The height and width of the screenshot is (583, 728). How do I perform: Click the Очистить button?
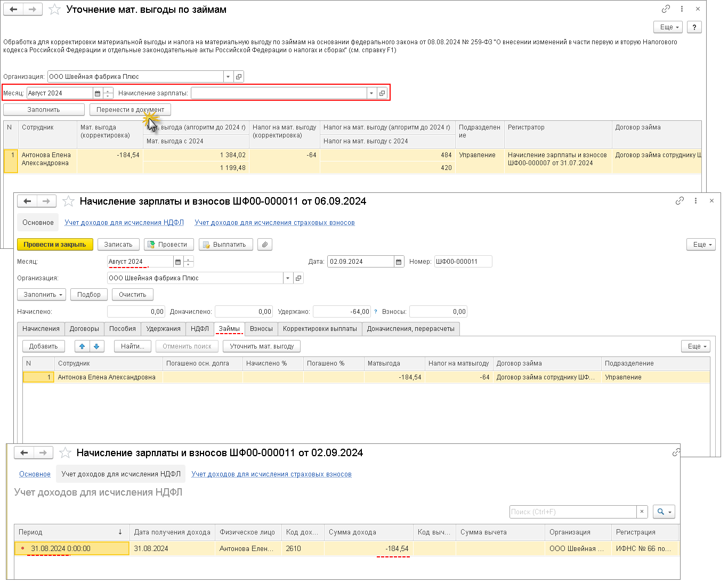coord(133,295)
